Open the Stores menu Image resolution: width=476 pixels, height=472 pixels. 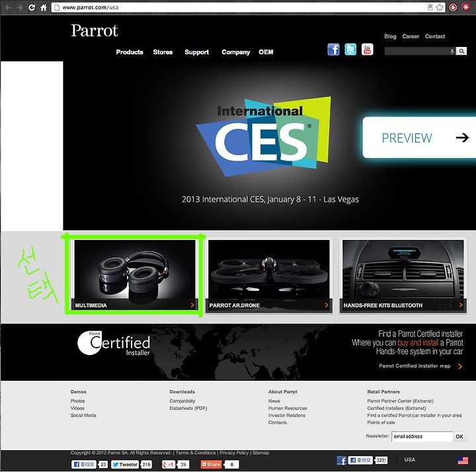point(163,52)
